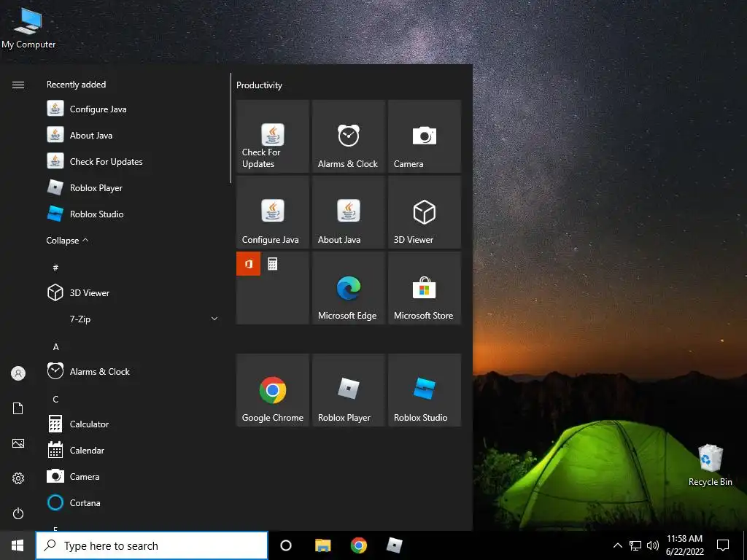Open Configure Java in Recently added list
The image size is (747, 560).
(133, 109)
